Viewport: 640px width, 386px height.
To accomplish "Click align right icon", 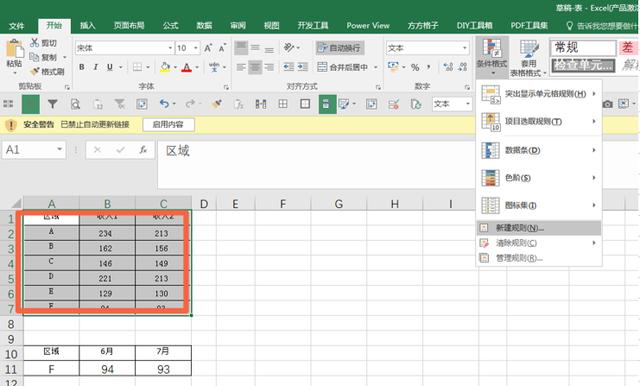I will (x=269, y=67).
